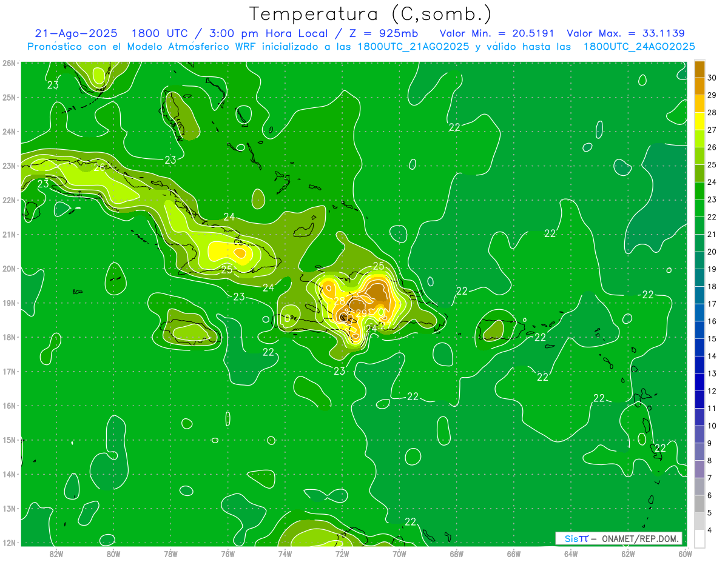Click the 14N latitude axis label
Viewport: 728px width, 562px height.
pyautogui.click(x=8, y=474)
